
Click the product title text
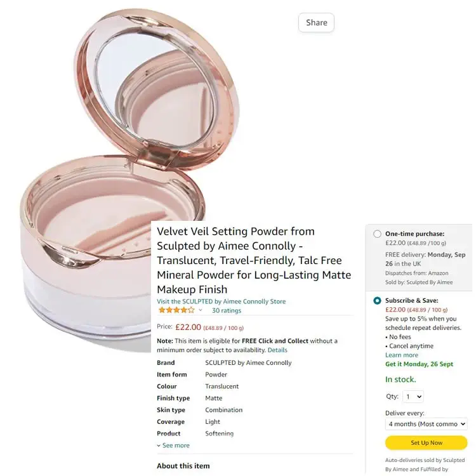coord(254,260)
